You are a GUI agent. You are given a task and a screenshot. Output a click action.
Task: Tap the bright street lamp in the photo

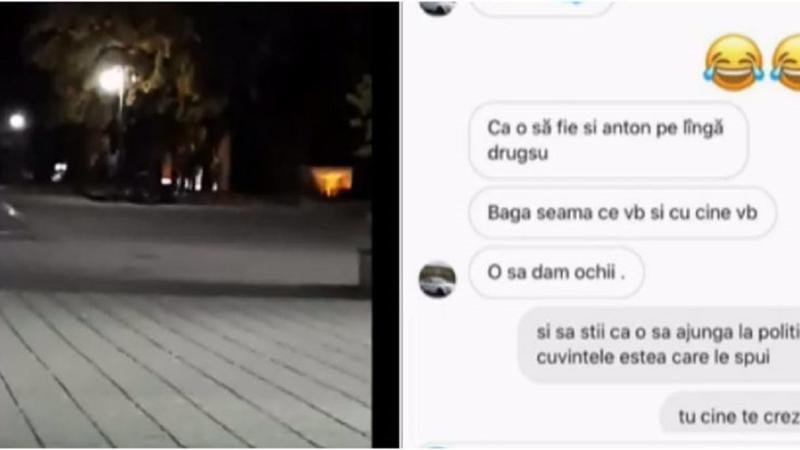112,80
